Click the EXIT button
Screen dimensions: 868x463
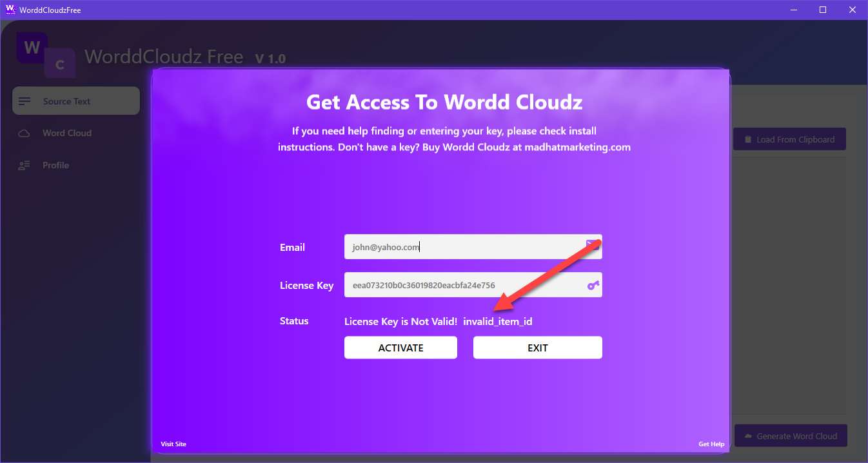(x=537, y=348)
